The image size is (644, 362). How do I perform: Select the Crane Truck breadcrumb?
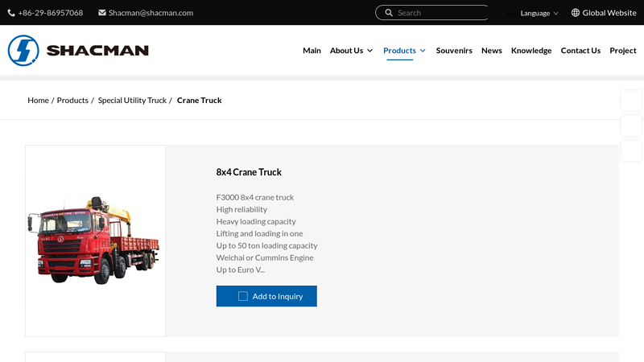[199, 100]
